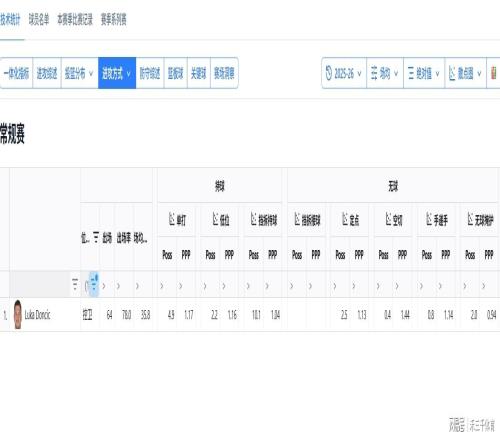Screen dimensions: 500x440
Task: Open the 散点图 scatter chart dropdown
Action: coord(465,73)
